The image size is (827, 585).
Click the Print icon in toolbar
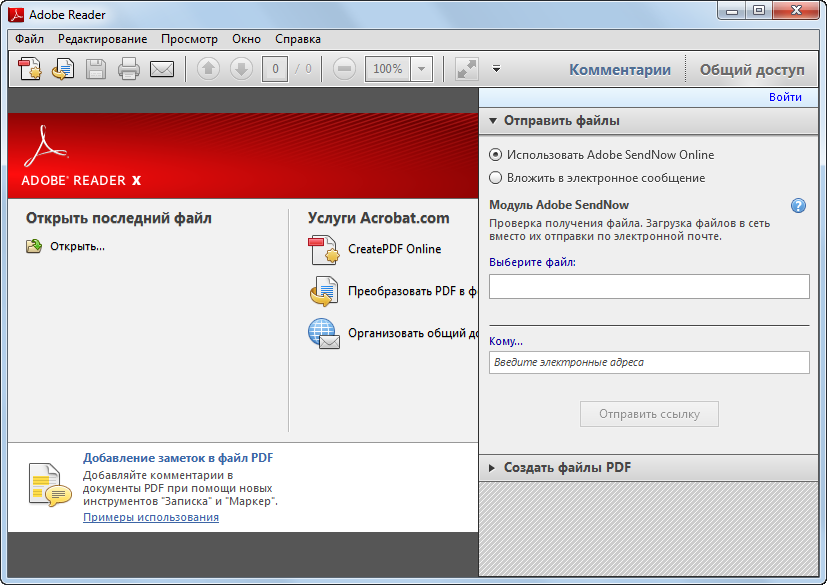129,69
